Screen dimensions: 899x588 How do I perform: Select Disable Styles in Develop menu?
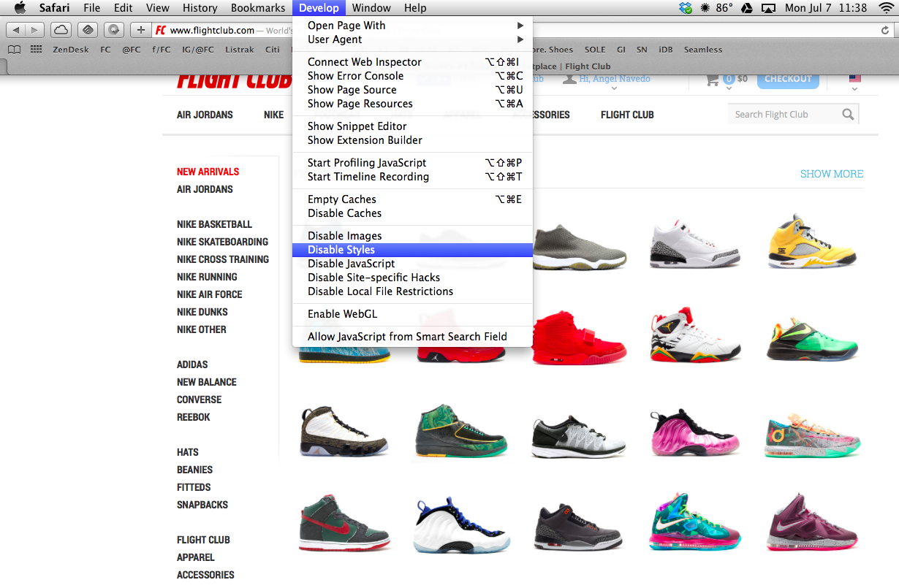coord(412,250)
